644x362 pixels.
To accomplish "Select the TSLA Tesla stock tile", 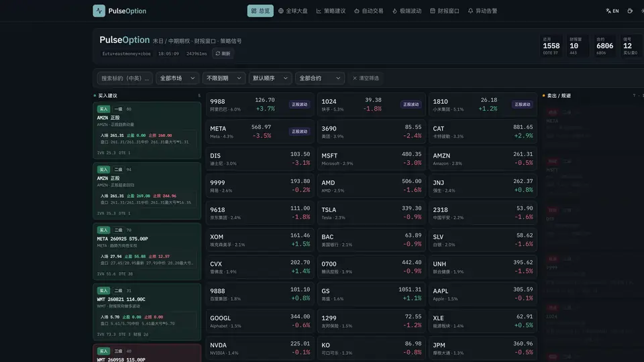I will click(x=371, y=213).
